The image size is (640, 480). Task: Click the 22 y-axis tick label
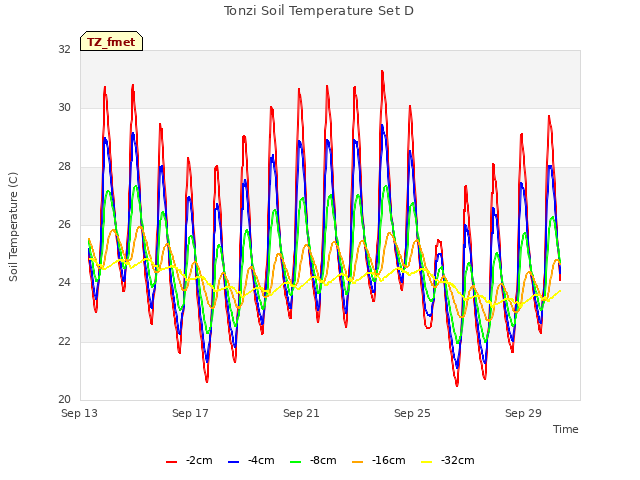(64, 341)
